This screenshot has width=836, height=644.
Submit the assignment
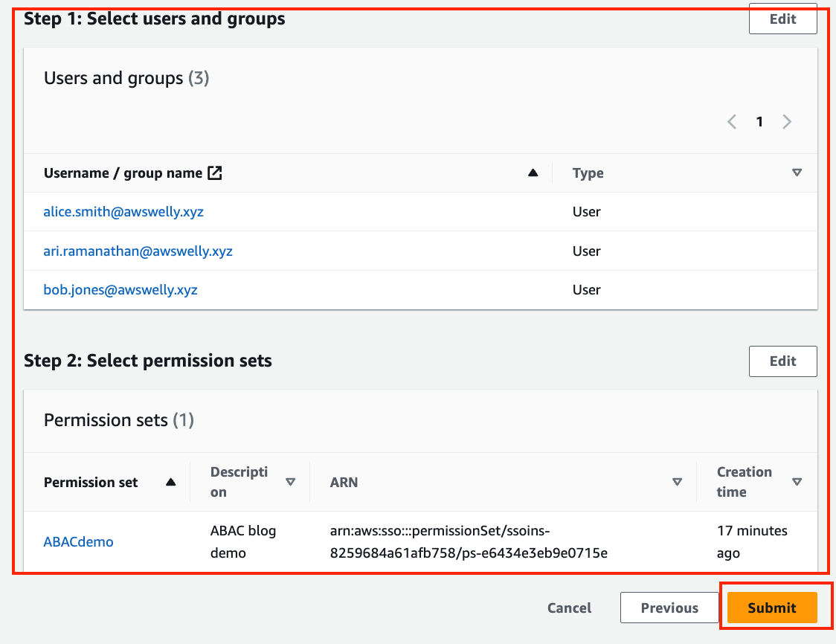[x=772, y=608]
